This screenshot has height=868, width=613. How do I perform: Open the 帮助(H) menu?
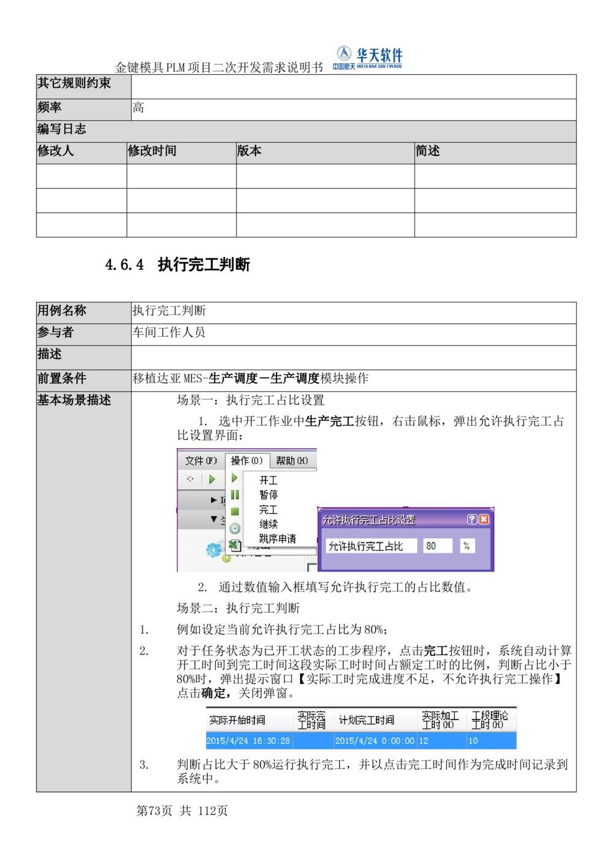[x=292, y=461]
